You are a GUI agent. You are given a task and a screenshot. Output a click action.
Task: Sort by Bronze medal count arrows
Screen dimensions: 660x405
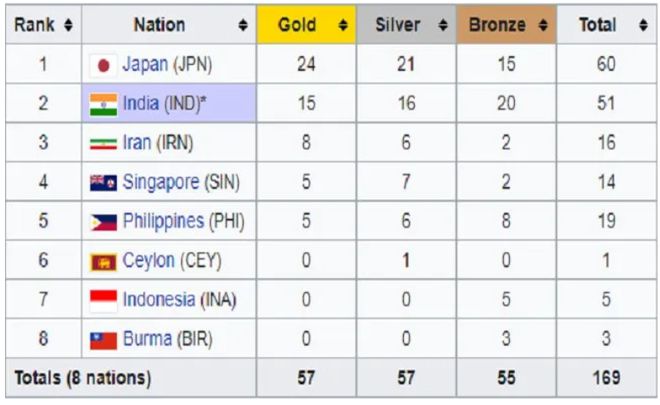pos(543,25)
